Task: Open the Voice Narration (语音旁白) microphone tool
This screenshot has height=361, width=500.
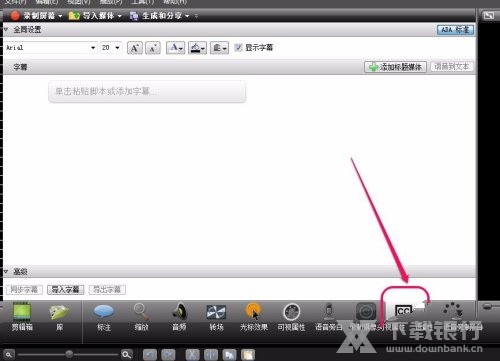Action: 329,317
